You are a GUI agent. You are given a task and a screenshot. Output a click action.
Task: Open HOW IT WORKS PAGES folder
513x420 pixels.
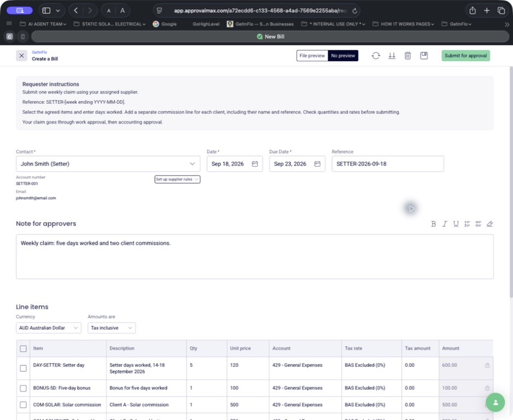pos(404,24)
